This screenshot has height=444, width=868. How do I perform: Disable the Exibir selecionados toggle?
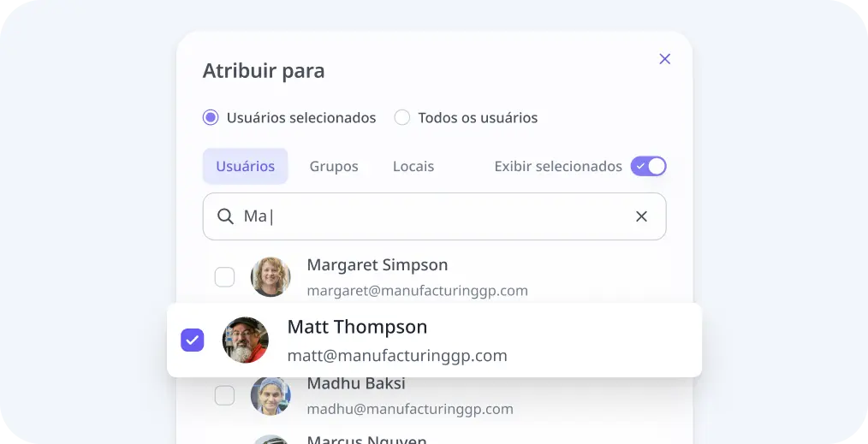(648, 166)
